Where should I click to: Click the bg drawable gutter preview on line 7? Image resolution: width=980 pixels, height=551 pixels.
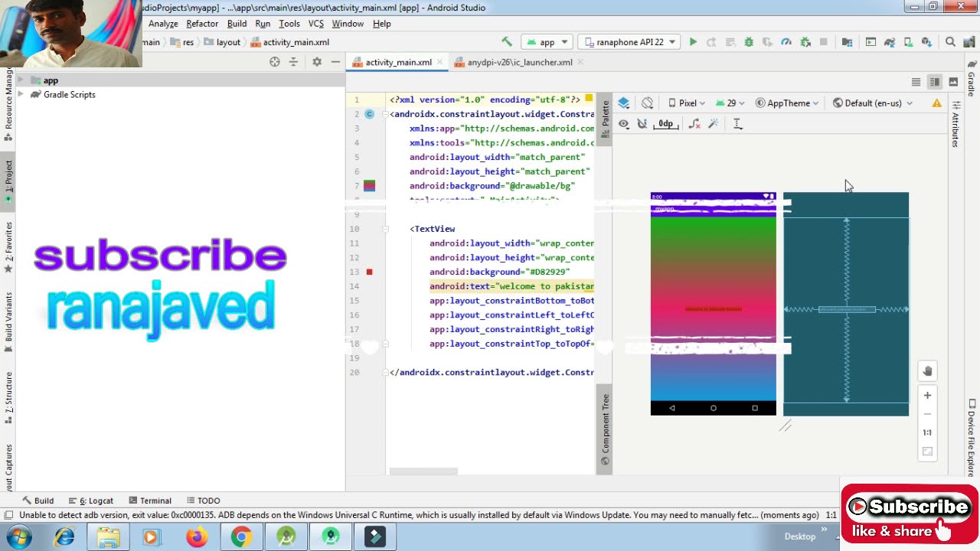point(369,186)
